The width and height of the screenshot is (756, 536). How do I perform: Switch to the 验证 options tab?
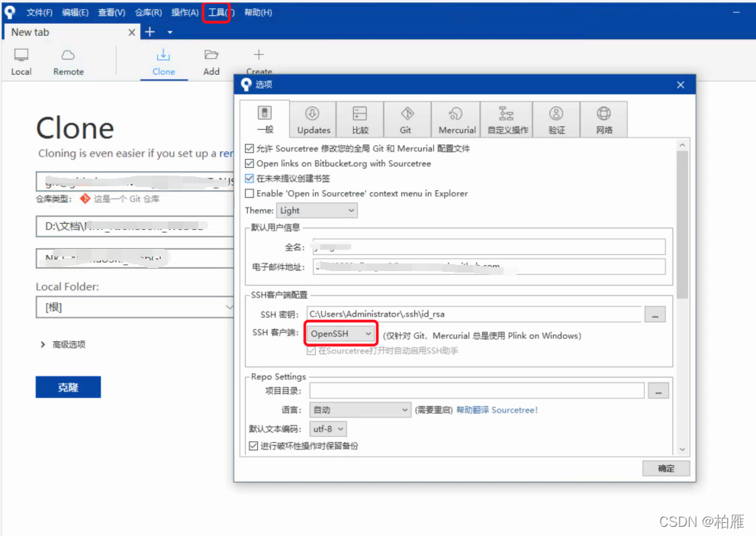pos(556,120)
